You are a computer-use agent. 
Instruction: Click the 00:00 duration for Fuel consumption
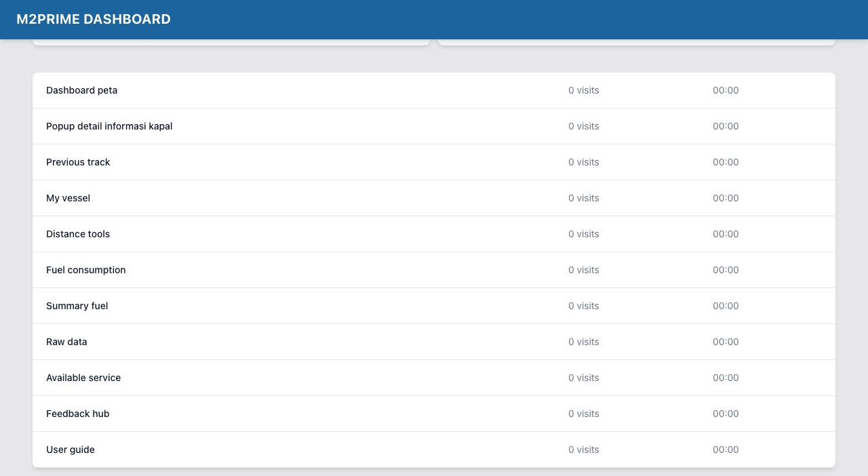pos(726,270)
